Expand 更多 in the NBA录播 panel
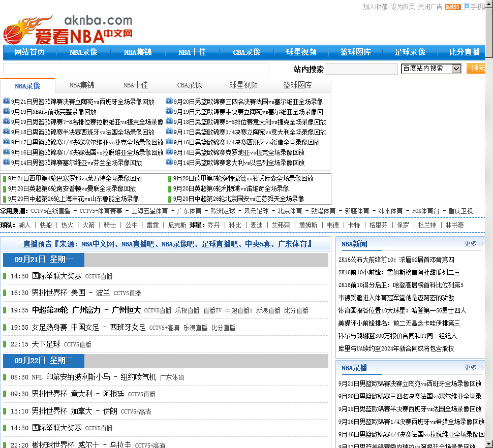This screenshot has width=493, height=448. [x=473, y=367]
